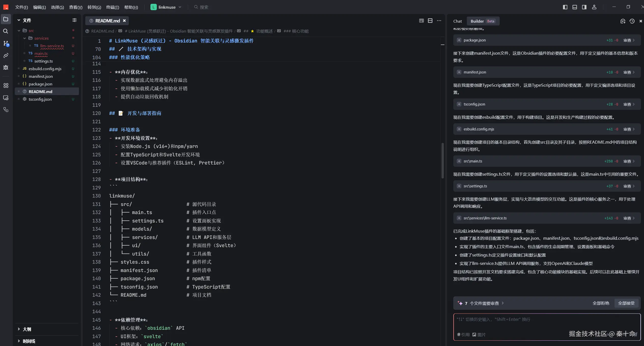Open editor more-actions ellipsis
Viewport: 644px width, 346px height.
tap(439, 21)
